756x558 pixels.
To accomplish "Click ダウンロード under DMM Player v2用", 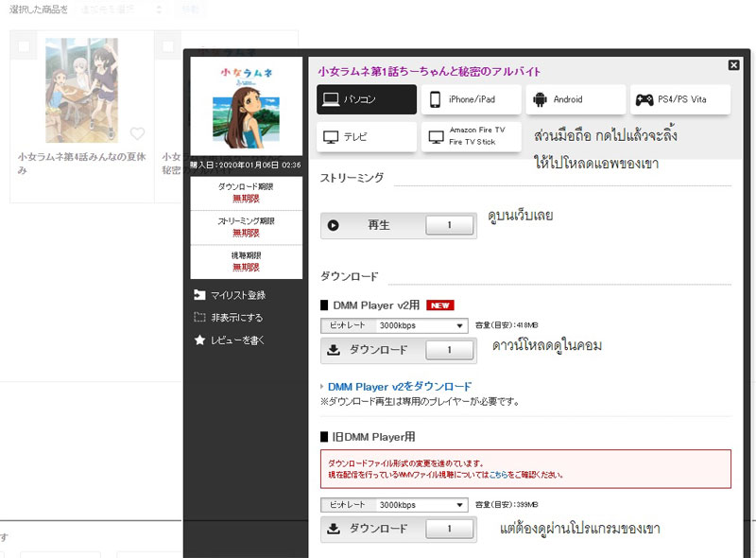I will [x=399, y=350].
